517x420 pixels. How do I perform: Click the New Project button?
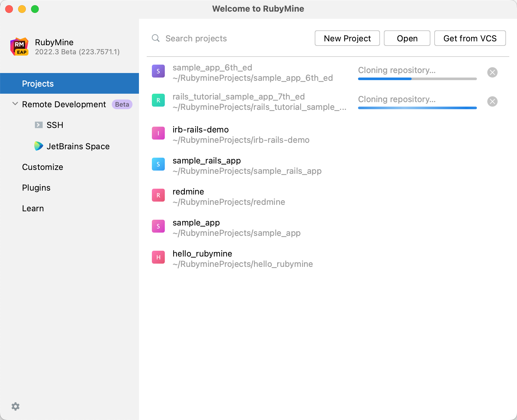click(347, 38)
